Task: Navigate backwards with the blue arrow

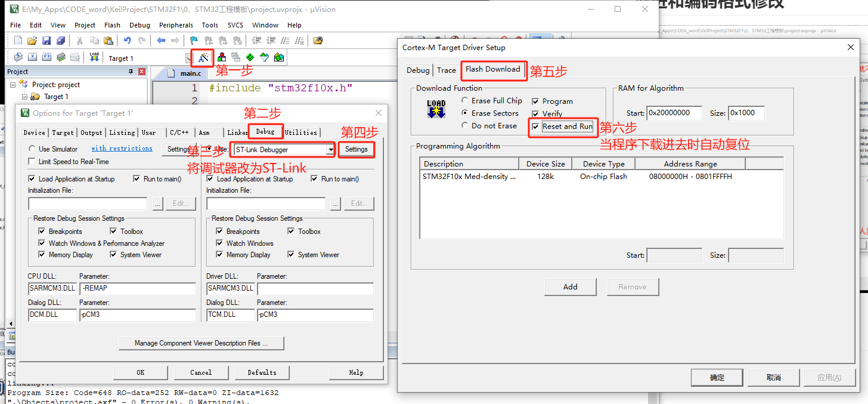Action: (x=160, y=41)
